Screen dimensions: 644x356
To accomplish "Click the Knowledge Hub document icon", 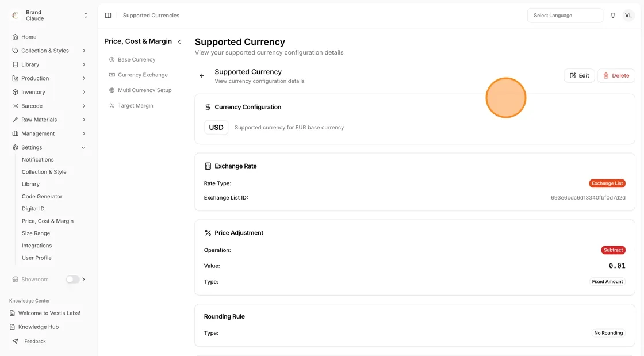I will click(12, 327).
